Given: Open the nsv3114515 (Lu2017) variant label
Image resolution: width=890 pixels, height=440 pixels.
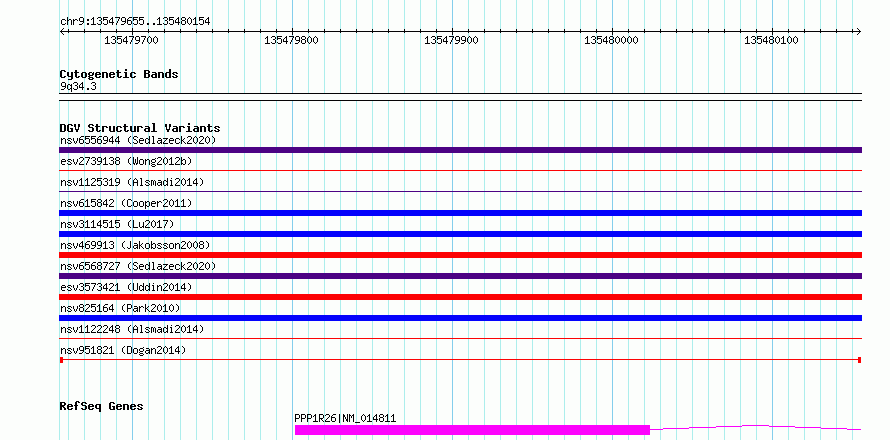Looking at the screenshot, I should (x=117, y=224).
